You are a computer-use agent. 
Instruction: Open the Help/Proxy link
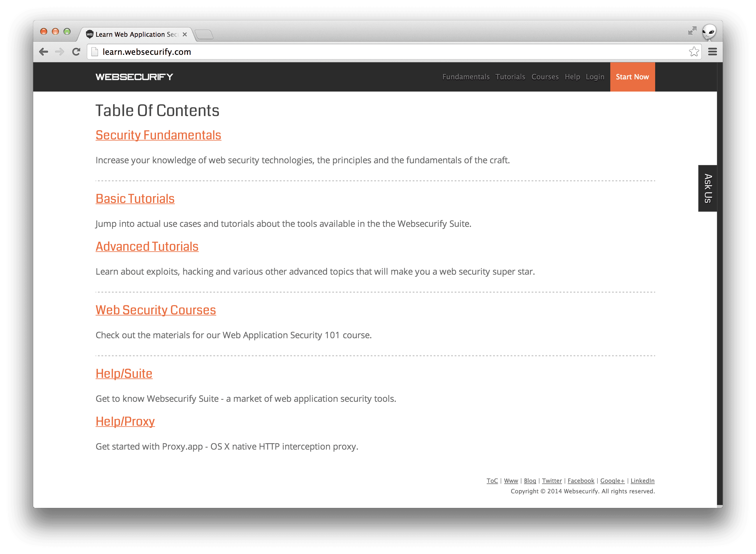coord(125,422)
